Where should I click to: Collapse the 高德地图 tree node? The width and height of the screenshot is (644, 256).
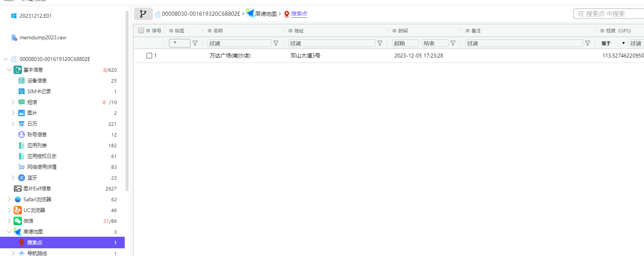point(9,232)
